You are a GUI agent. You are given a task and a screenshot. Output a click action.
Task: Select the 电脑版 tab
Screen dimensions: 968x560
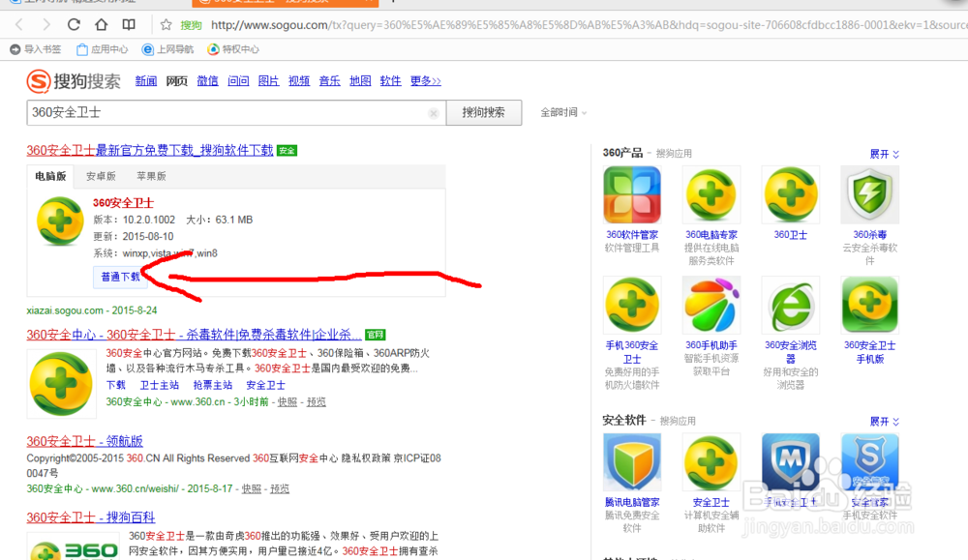50,176
